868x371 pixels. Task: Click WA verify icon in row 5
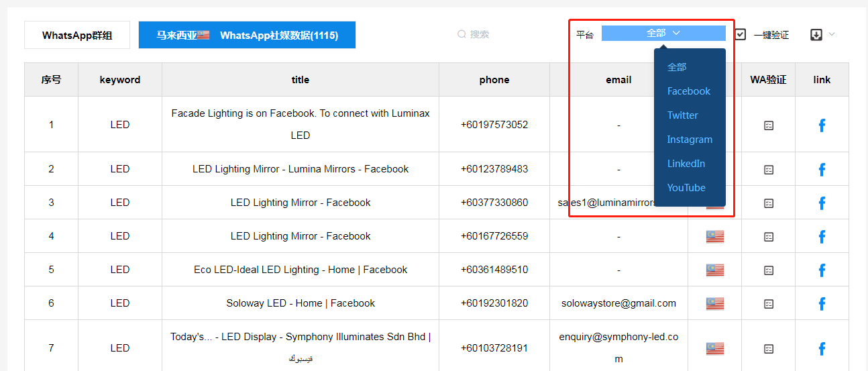pyautogui.click(x=769, y=270)
